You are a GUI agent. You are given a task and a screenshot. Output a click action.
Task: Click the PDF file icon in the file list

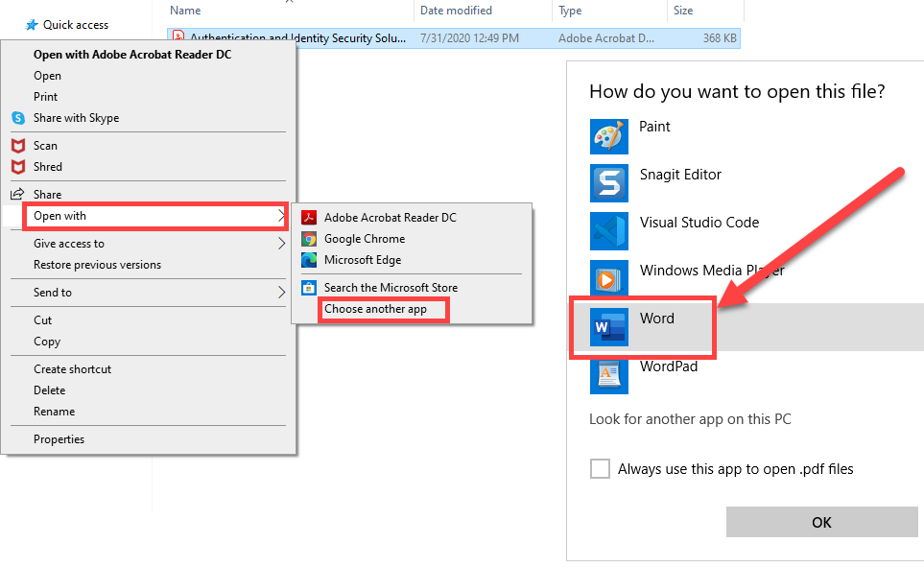tap(178, 36)
